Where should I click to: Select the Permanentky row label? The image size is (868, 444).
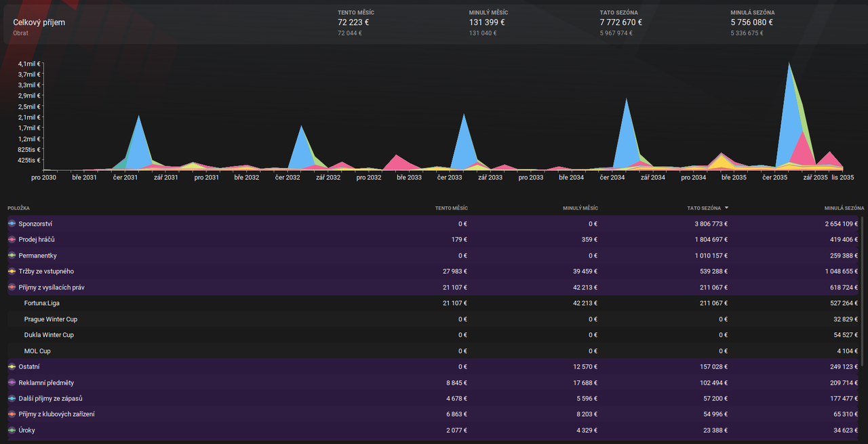[37, 256]
